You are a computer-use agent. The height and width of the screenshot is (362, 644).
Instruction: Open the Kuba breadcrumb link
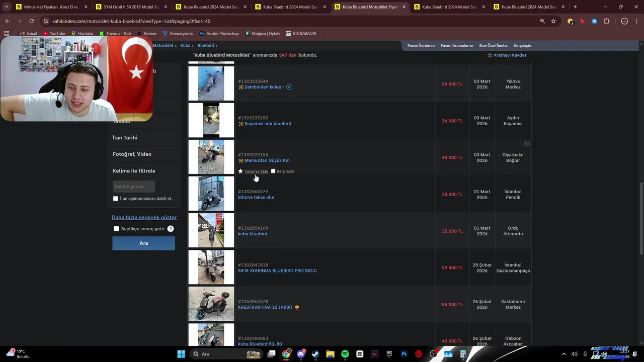(x=185, y=46)
